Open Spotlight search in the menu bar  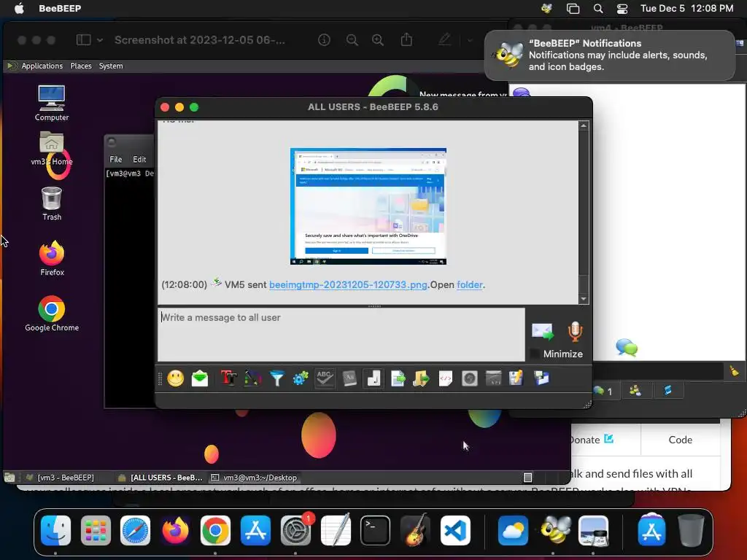(598, 8)
